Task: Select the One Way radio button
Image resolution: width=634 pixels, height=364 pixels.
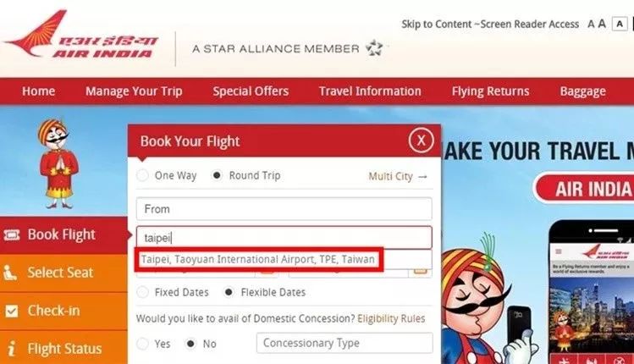Action: click(x=142, y=176)
